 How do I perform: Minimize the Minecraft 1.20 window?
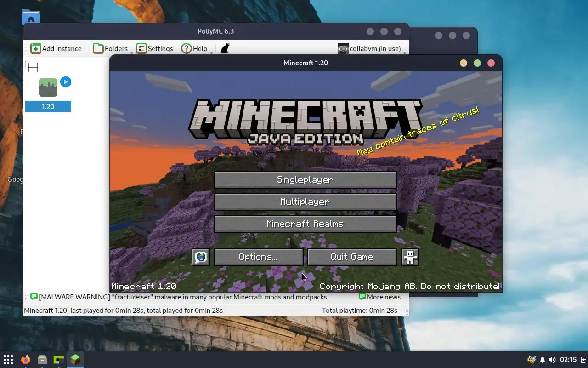[464, 63]
